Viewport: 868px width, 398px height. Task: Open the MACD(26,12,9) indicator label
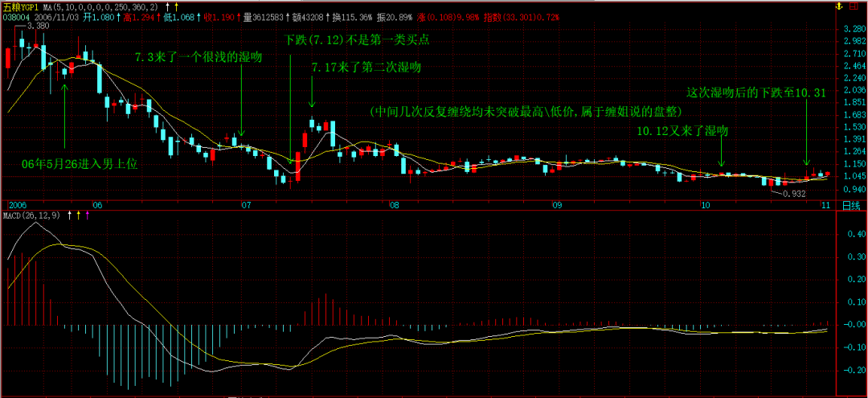click(x=31, y=215)
